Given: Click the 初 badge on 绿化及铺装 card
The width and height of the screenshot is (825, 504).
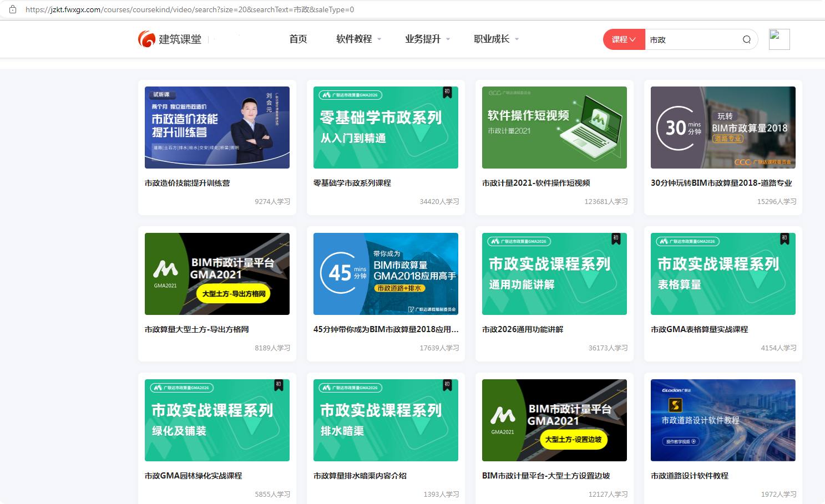Looking at the screenshot, I should point(279,385).
